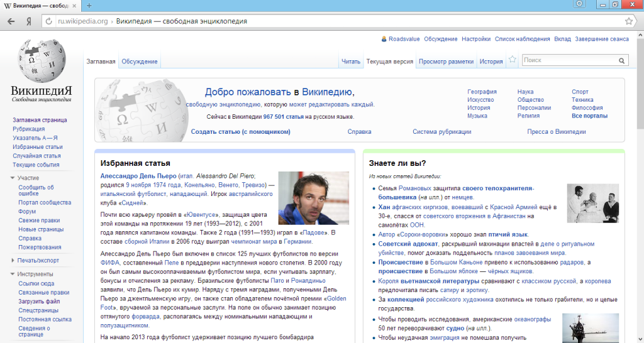Close the Википедия browser tab
Image resolution: width=644 pixels, height=343 pixels.
(74, 6)
